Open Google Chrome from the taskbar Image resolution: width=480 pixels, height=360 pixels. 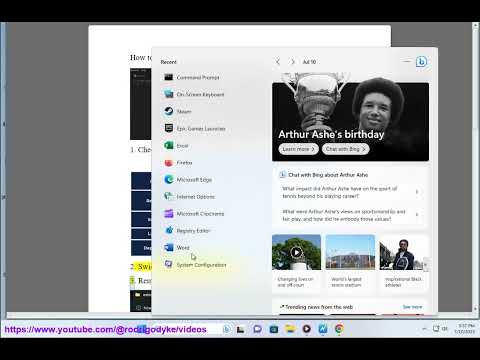point(339,329)
